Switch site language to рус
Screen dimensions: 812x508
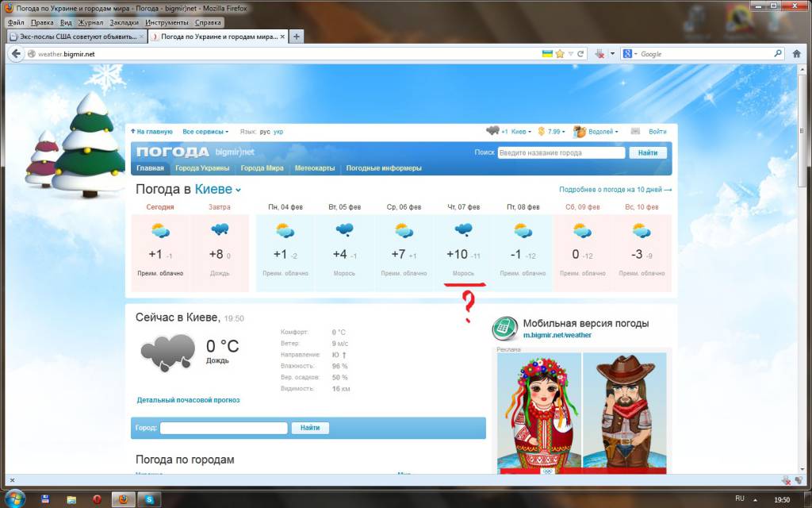(x=265, y=132)
